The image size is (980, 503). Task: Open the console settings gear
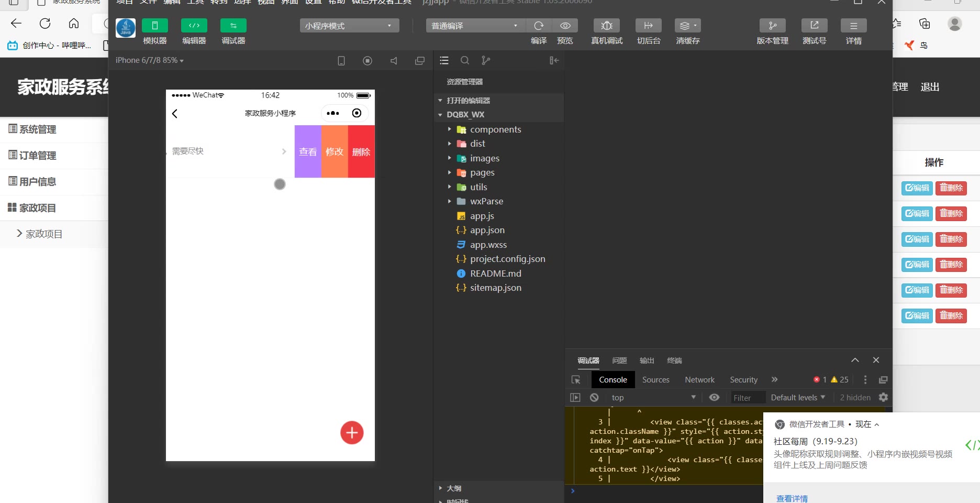(x=883, y=398)
